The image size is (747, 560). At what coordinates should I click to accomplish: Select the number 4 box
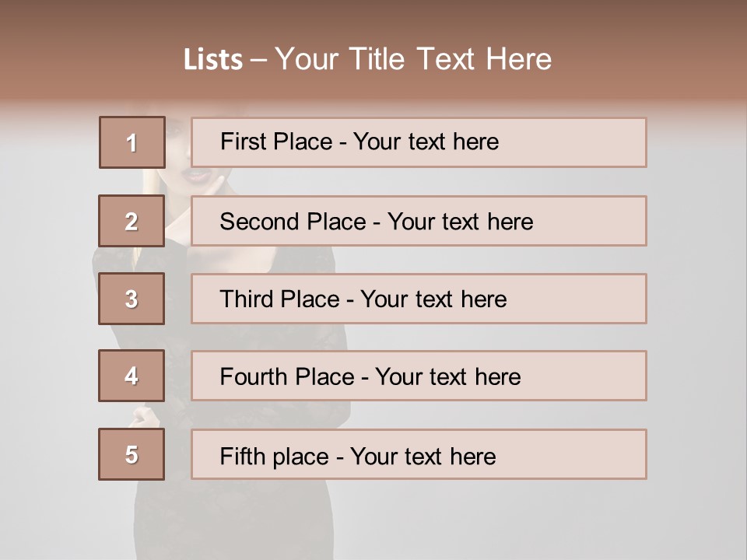[132, 376]
